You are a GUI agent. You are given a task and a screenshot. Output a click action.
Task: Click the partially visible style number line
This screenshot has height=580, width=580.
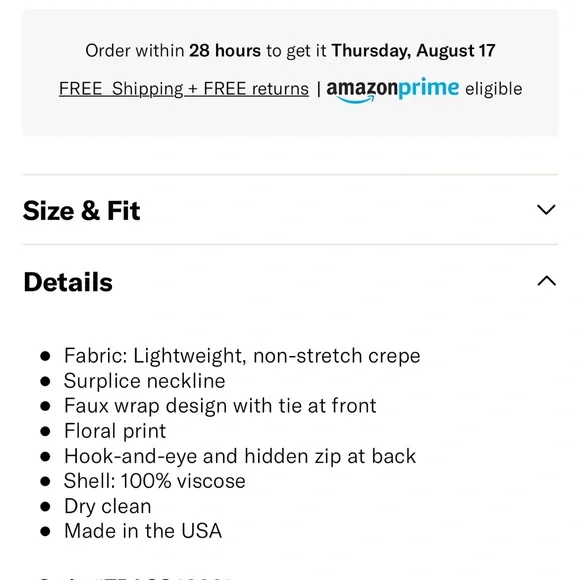tap(135, 577)
